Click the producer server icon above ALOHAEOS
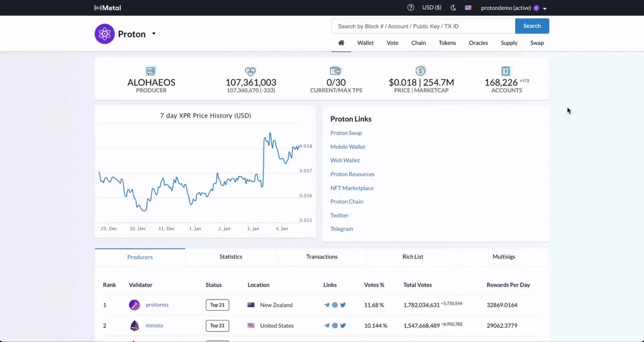Image resolution: width=644 pixels, height=342 pixels. [x=150, y=71]
